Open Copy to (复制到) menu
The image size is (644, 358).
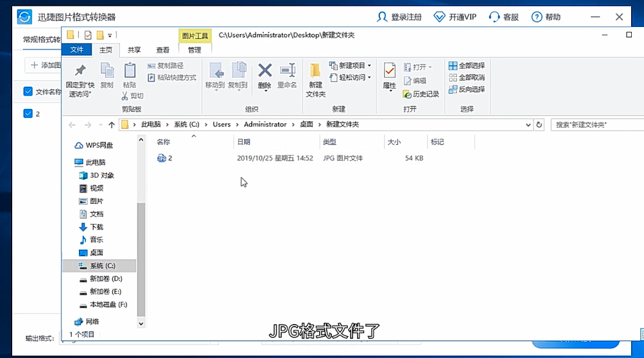[238, 76]
